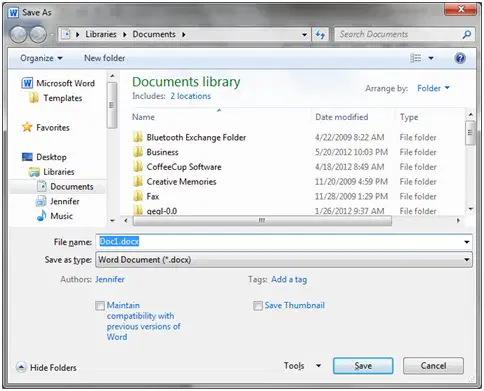
Task: Click the CoffeeCup Software folder icon
Action: point(138,166)
